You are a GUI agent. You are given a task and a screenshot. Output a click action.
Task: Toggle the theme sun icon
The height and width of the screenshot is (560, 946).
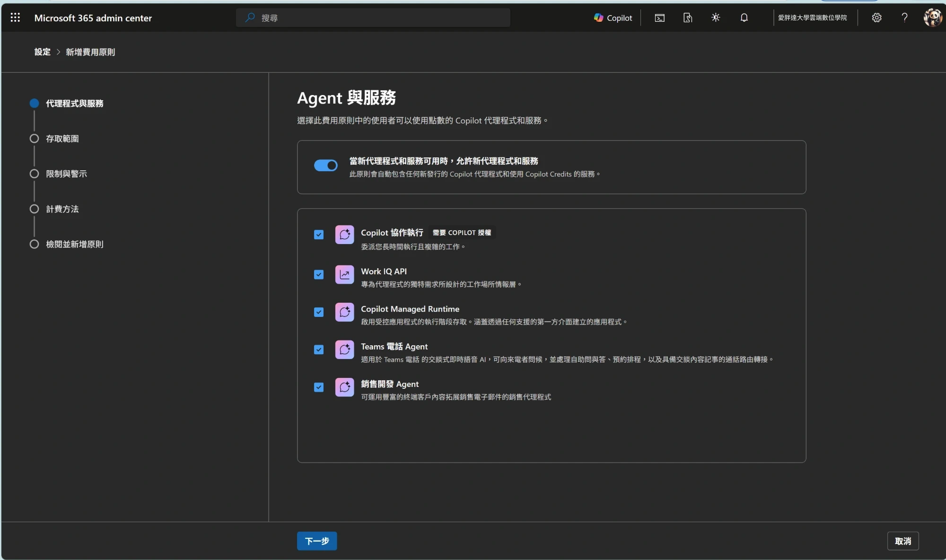716,17
